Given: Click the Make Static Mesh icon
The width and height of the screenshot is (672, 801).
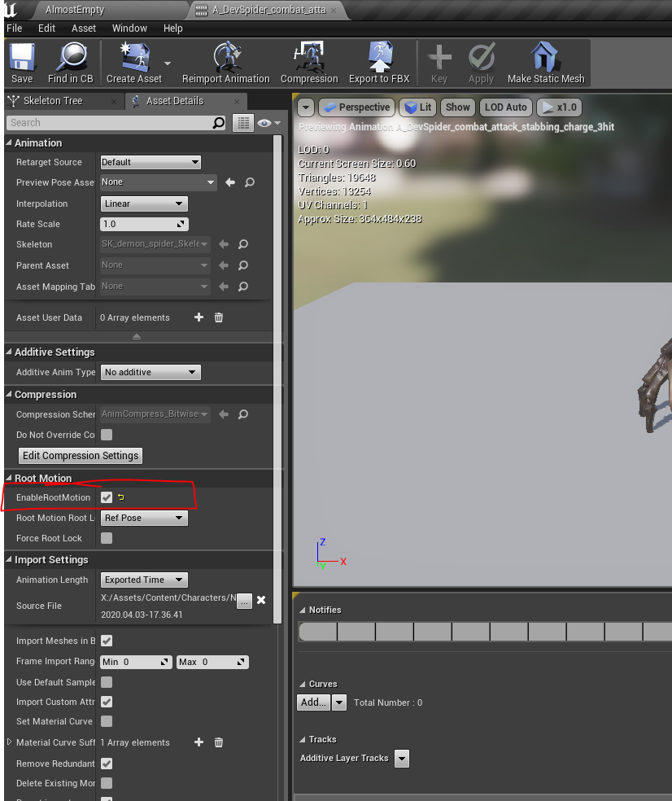Looking at the screenshot, I should [x=546, y=59].
